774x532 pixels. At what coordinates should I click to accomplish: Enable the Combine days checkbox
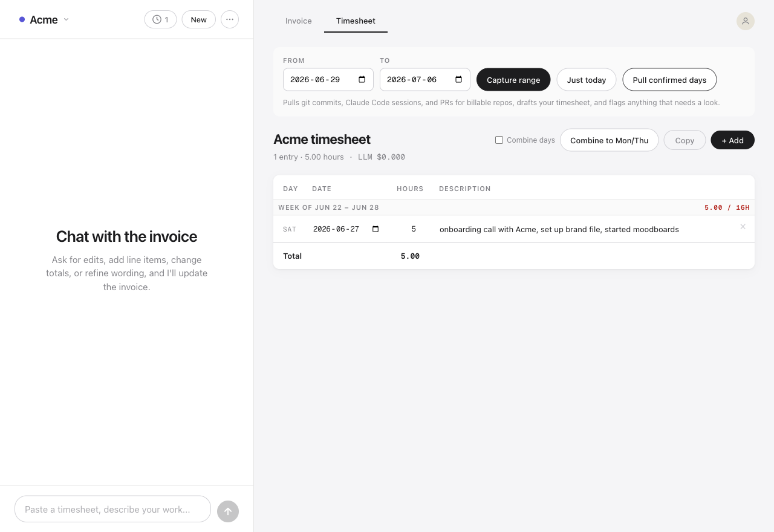click(499, 140)
